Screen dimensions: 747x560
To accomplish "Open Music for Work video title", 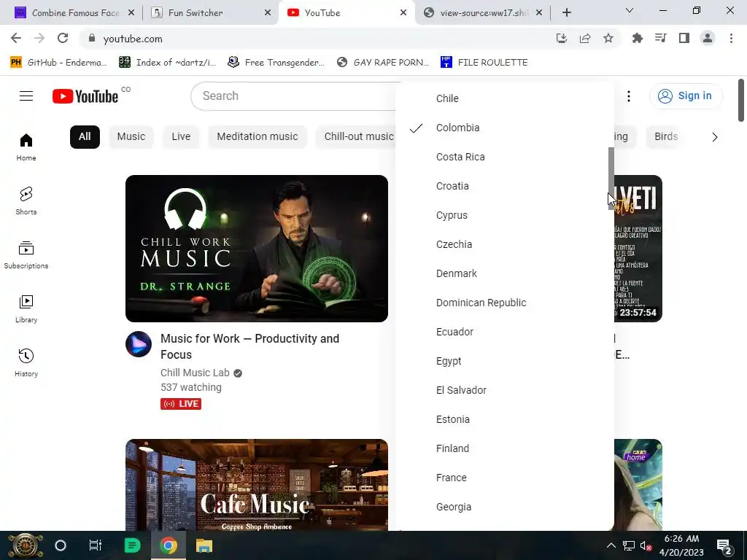I will [x=250, y=346].
